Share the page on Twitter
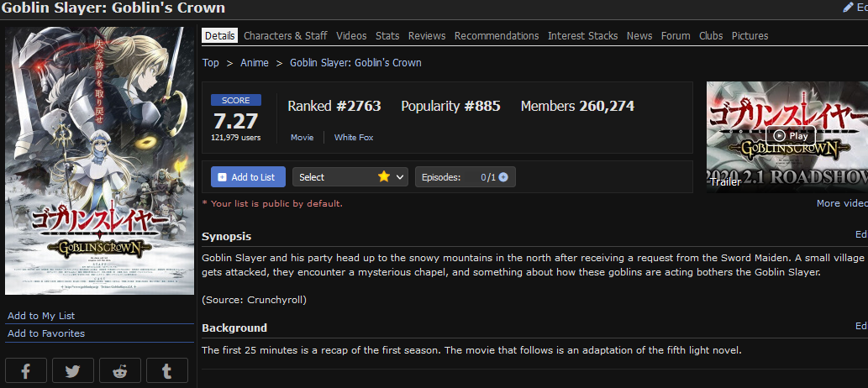This screenshot has height=388, width=868. [73, 370]
